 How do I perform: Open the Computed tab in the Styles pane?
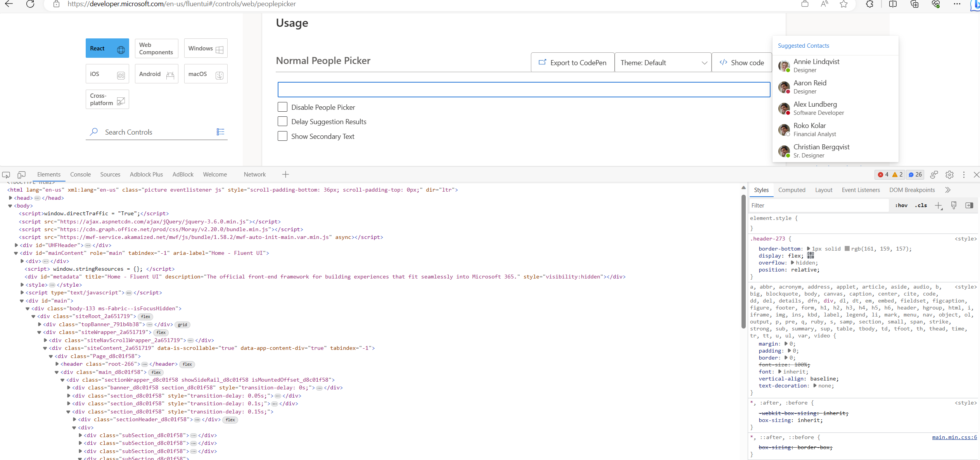[x=792, y=190]
